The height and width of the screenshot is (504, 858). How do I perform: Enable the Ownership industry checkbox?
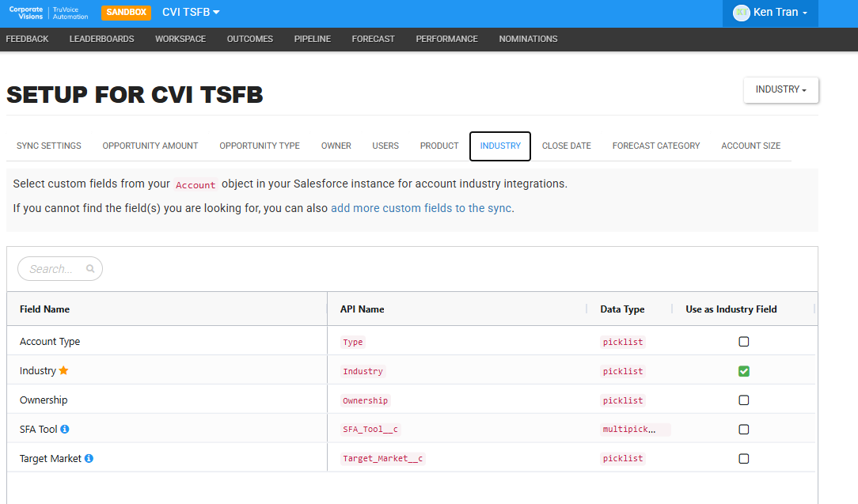point(744,400)
